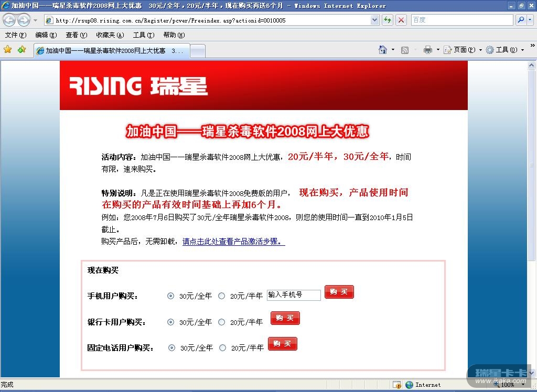Select 30元/全年 for 手机用户购买
Screen dimensions: 537x392
170,296
